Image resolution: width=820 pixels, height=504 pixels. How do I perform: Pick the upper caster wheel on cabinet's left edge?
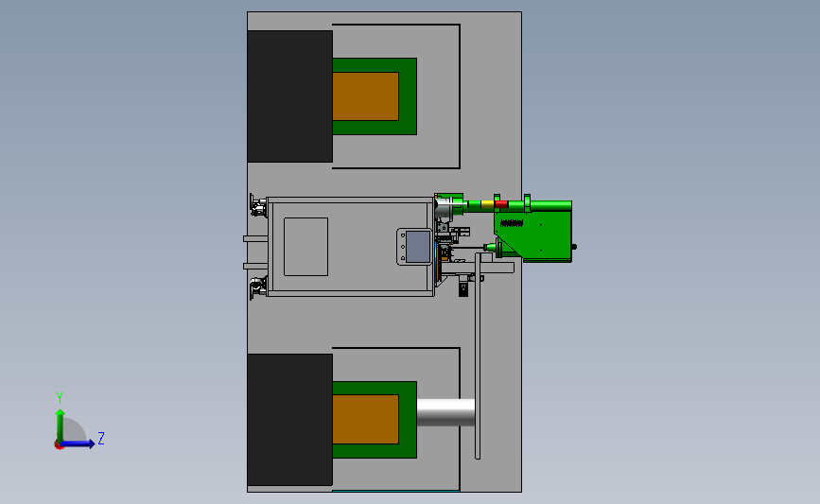(x=258, y=205)
